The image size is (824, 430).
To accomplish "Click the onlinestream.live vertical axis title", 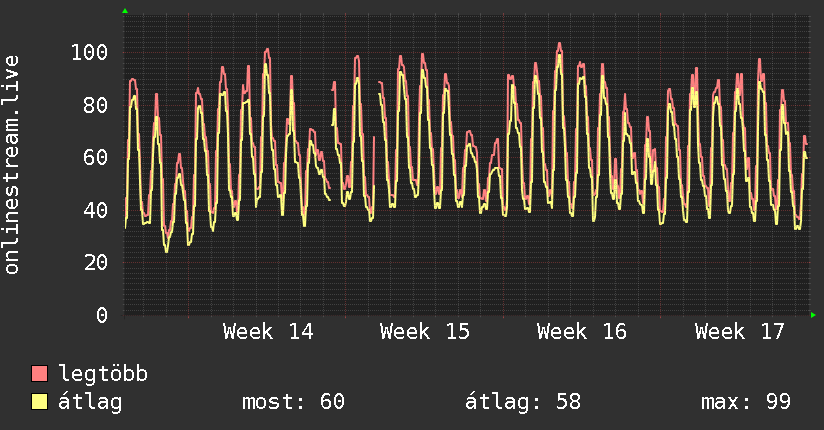I will (x=12, y=165).
